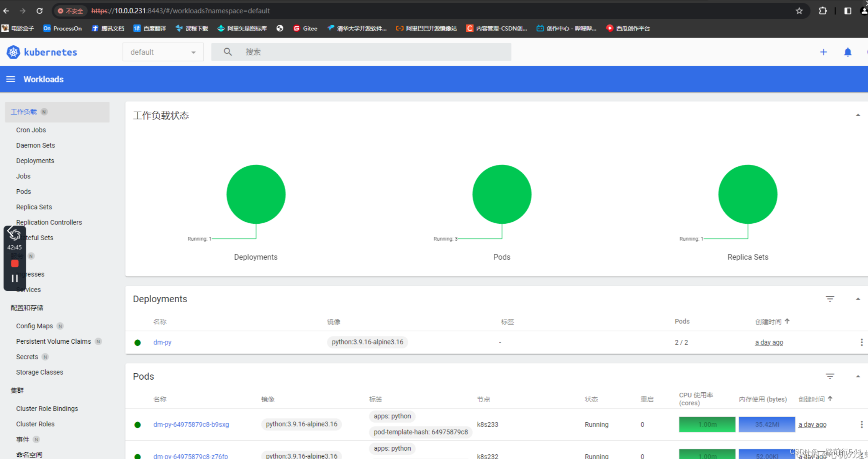Collapse the Deployments card
868x459 pixels.
(858, 299)
